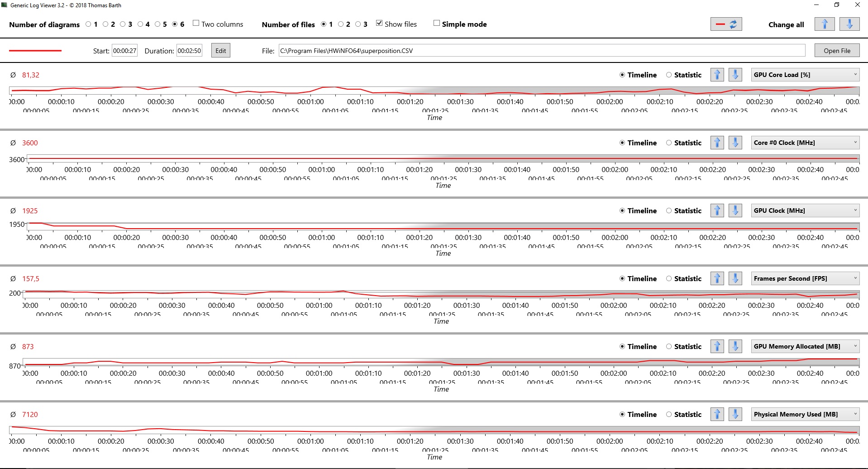The image size is (868, 469).
Task: Select 6 diagrams radio button
Action: pos(175,24)
